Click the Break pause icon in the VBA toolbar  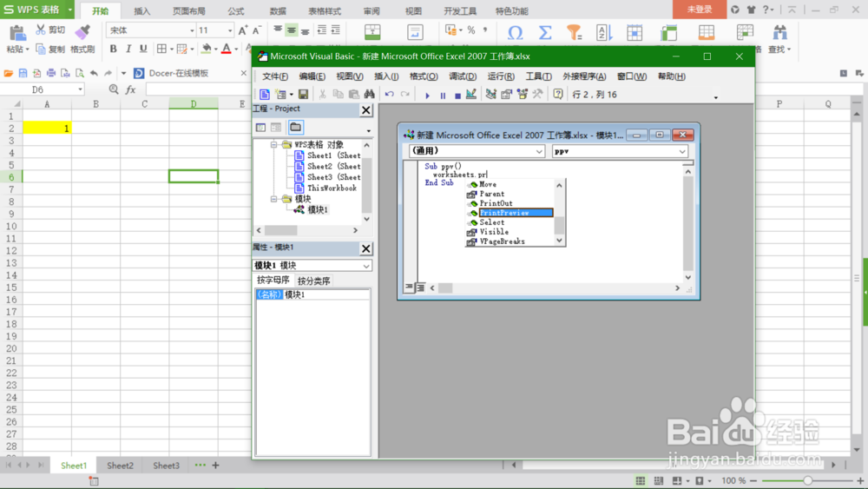pyautogui.click(x=443, y=96)
